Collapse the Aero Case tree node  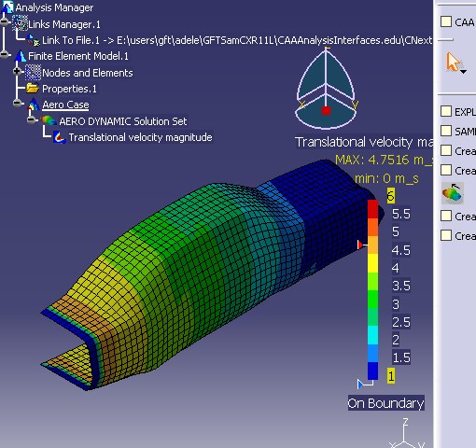[17, 103]
